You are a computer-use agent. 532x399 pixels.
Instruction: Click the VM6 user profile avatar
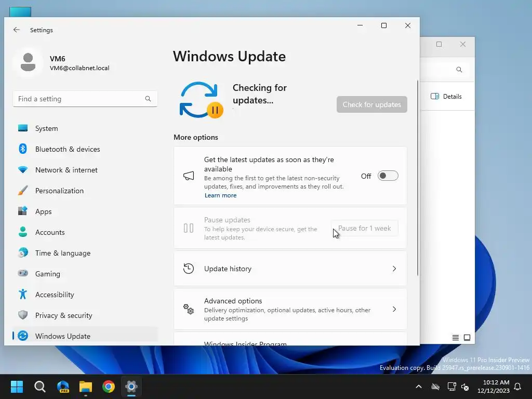click(x=28, y=62)
